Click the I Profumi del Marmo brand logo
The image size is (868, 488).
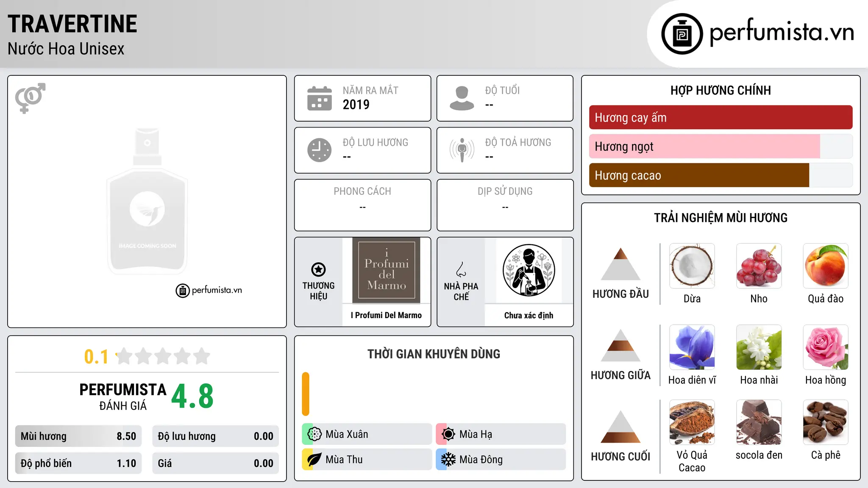point(386,270)
